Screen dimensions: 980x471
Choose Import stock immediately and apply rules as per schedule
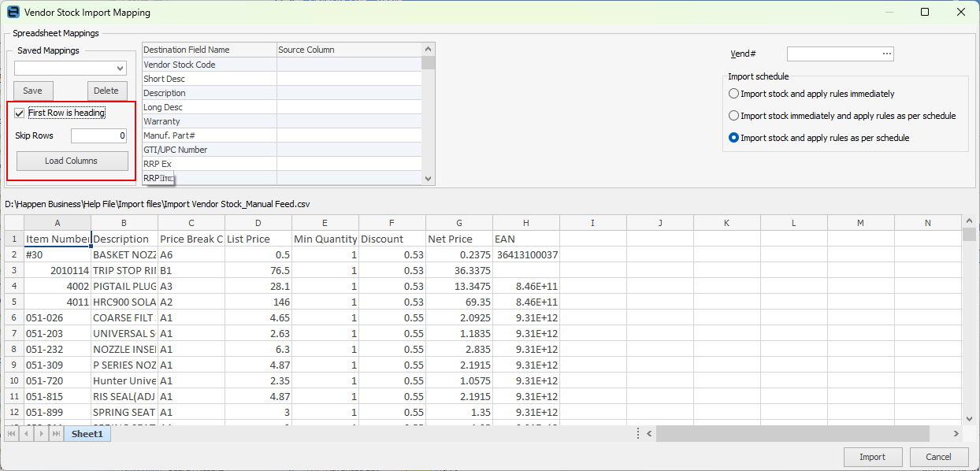coord(734,116)
